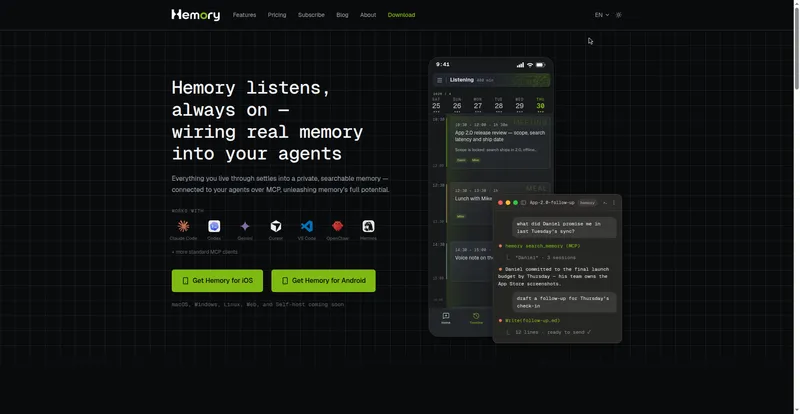Select Sat 25 in phone calendar strip
This screenshot has width=800, height=414.
pyautogui.click(x=436, y=105)
